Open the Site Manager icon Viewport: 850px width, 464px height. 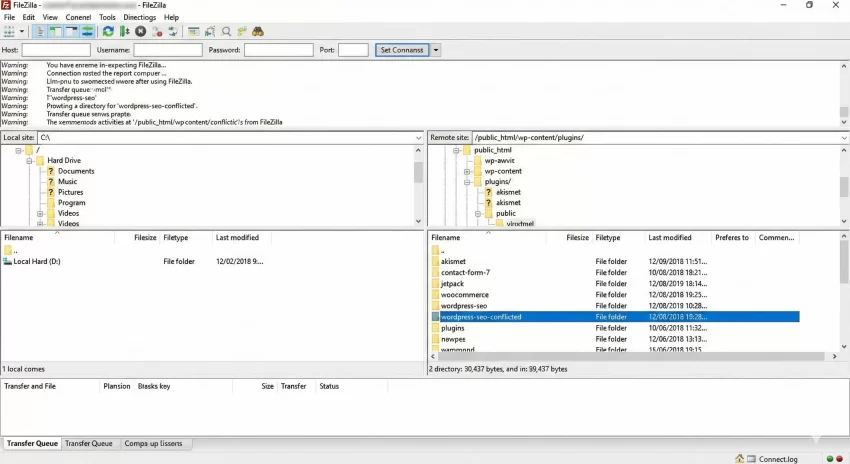[x=9, y=31]
